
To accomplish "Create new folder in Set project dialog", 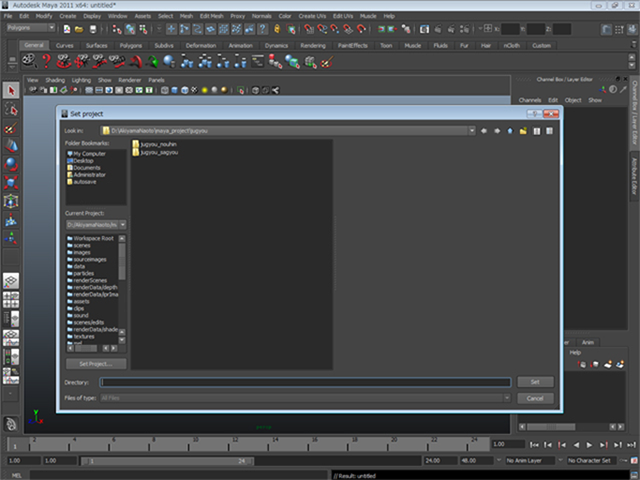I will click(523, 131).
